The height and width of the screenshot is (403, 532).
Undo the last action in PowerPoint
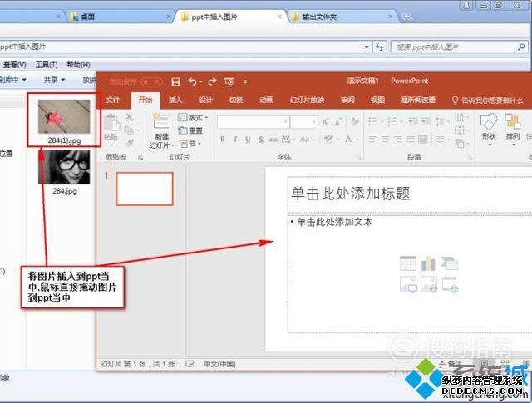192,81
